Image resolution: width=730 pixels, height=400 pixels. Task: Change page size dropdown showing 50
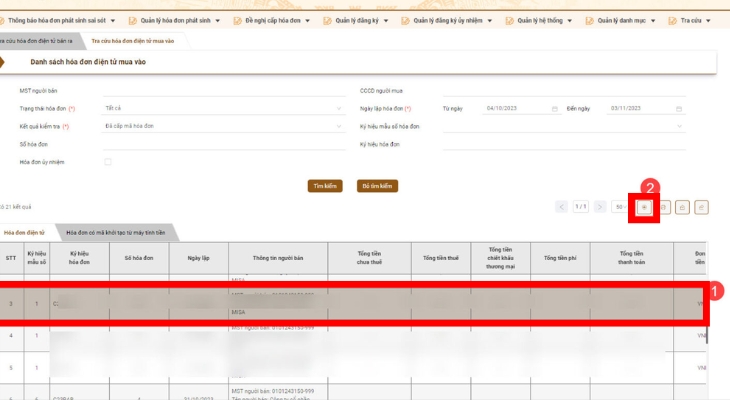[623, 207]
